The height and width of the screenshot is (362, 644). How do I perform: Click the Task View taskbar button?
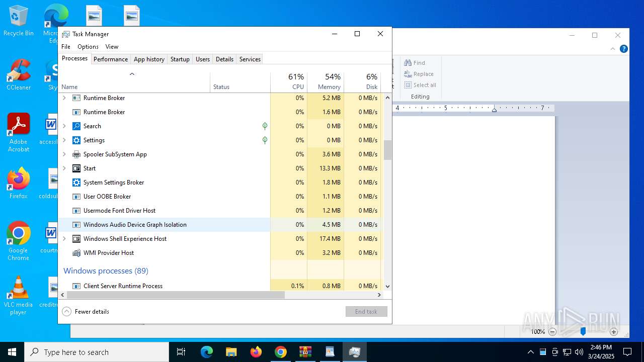tap(181, 352)
